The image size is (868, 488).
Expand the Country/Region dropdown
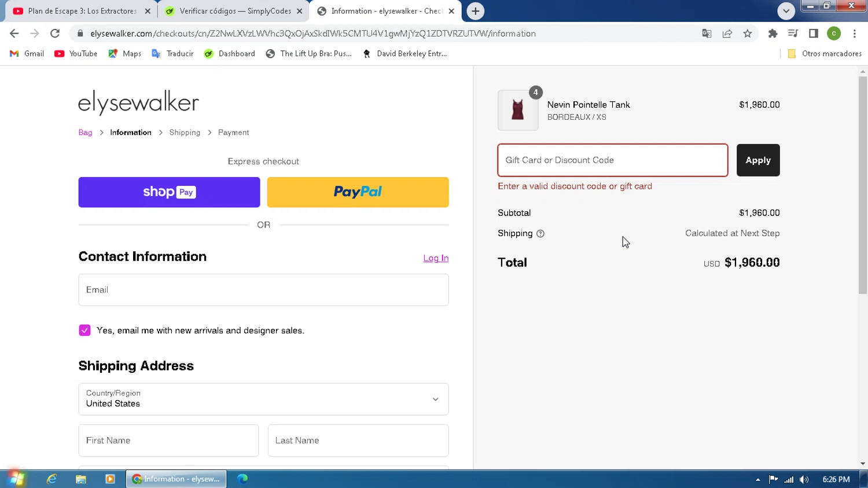coord(263,399)
